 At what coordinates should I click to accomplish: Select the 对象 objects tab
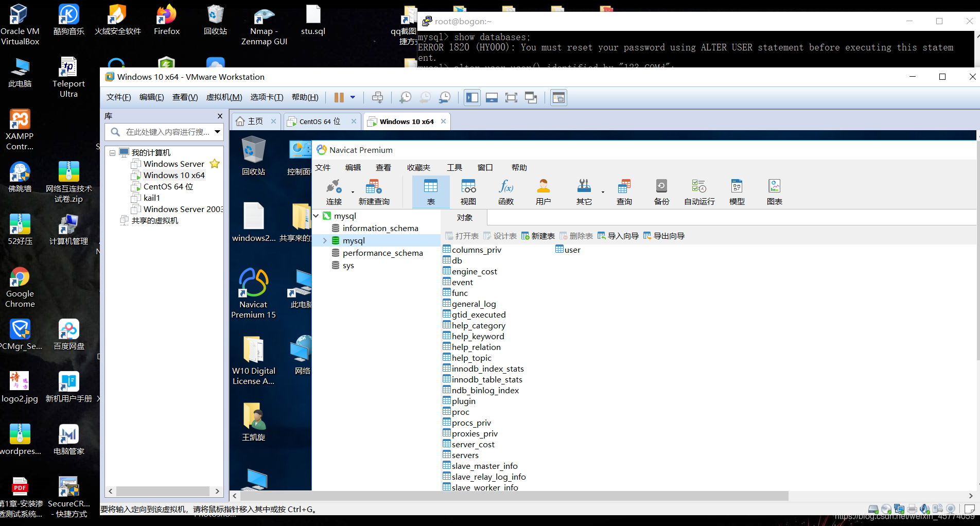(x=465, y=217)
